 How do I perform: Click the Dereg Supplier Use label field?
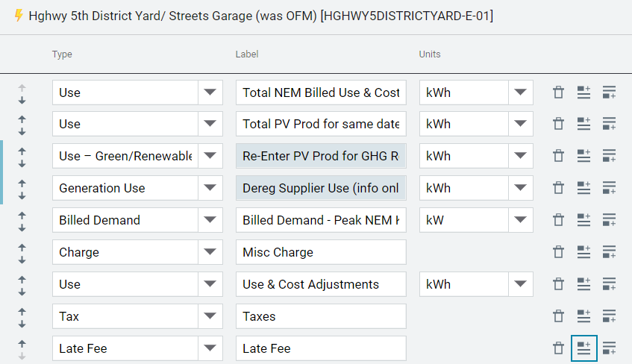click(321, 188)
